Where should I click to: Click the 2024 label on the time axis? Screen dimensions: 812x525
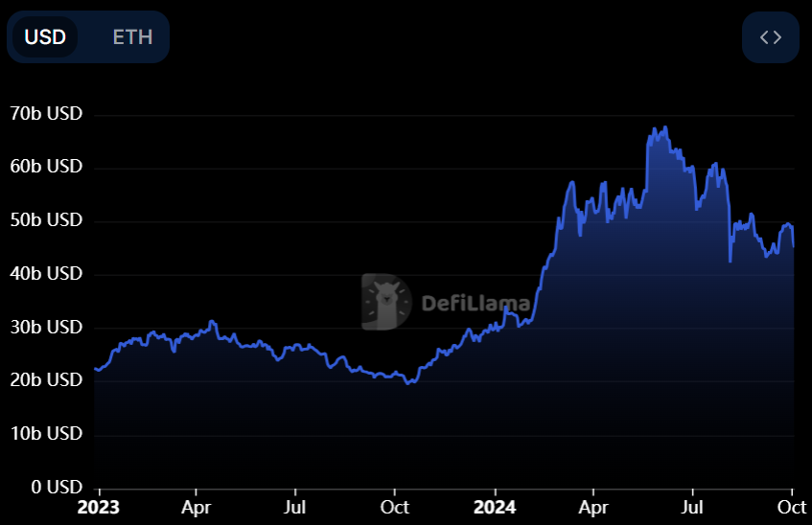(x=495, y=507)
